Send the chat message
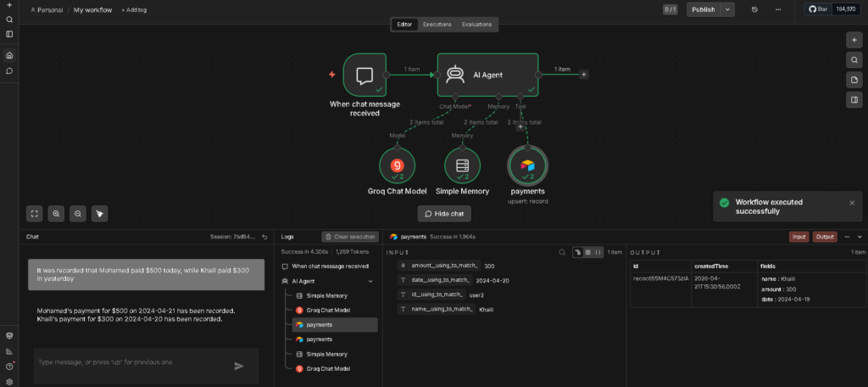The height and width of the screenshot is (387, 868). 239,366
